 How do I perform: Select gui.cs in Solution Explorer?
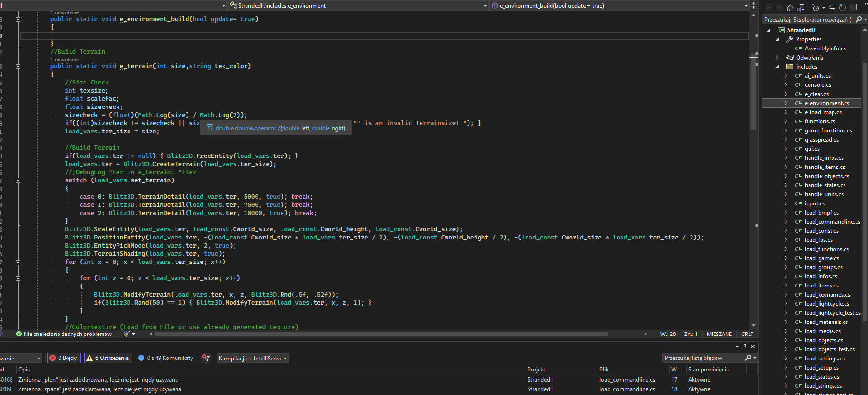(x=812, y=149)
